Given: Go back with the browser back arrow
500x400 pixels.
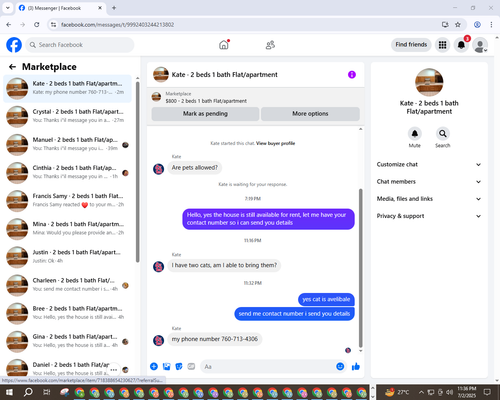Looking at the screenshot, I should (x=9, y=25).
